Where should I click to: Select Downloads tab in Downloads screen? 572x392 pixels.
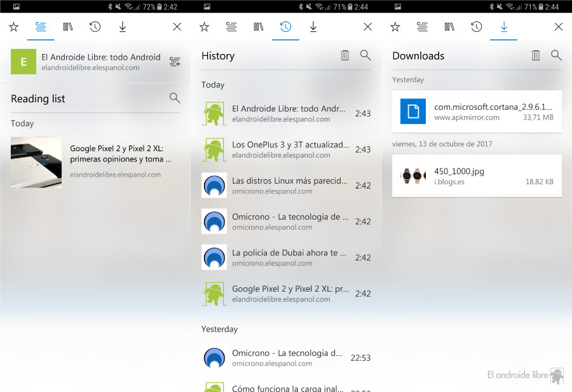click(x=504, y=27)
